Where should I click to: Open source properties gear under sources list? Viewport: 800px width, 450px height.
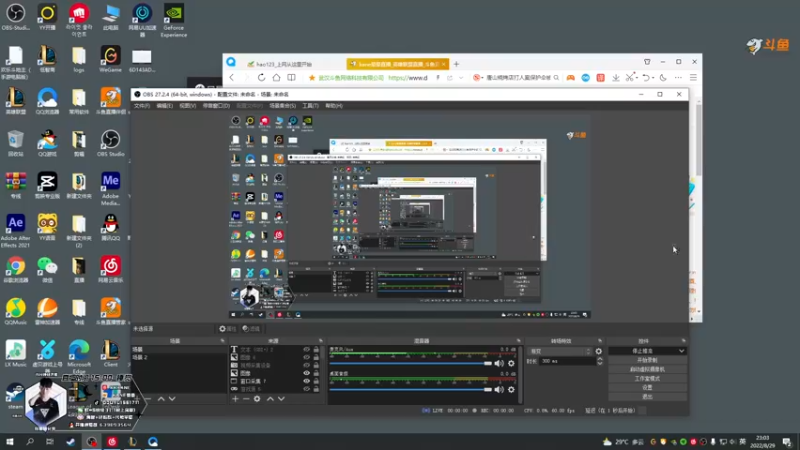tap(257, 399)
